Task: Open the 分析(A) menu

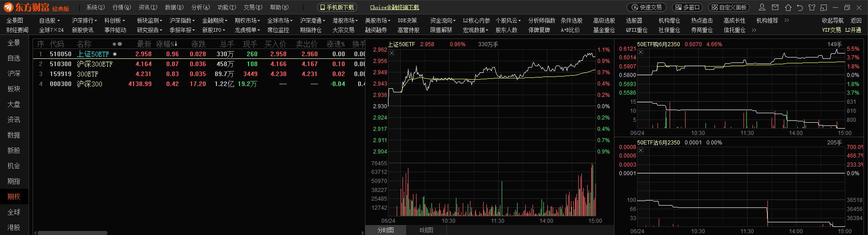Action: [201, 7]
